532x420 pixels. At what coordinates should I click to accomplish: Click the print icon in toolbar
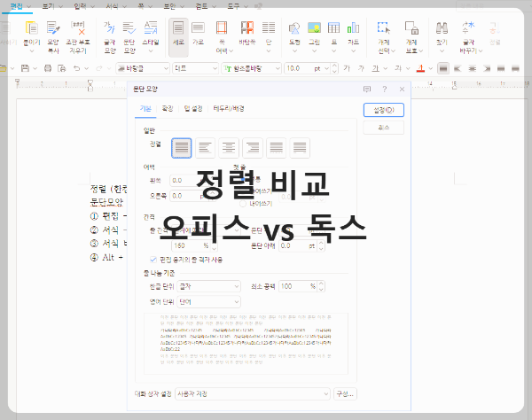click(48, 68)
